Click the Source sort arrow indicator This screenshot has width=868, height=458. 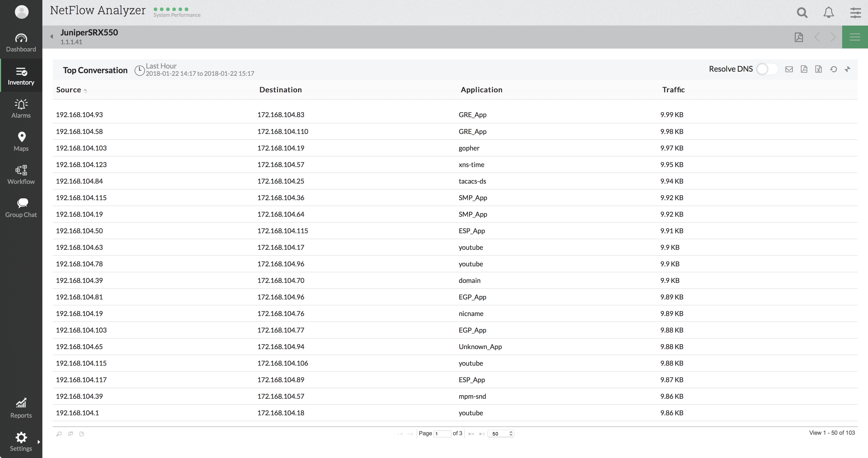pos(85,91)
